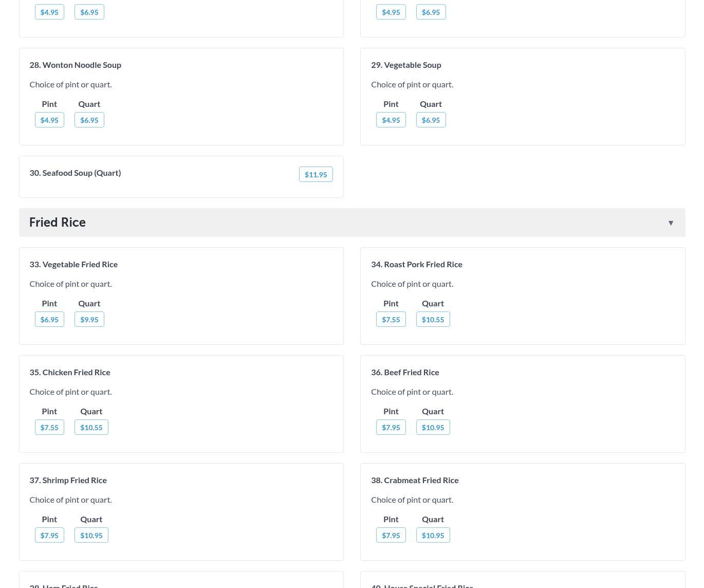Choose Pint $4.95 for Wonton Noodle Soup
The height and width of the screenshot is (588, 704).
point(49,120)
